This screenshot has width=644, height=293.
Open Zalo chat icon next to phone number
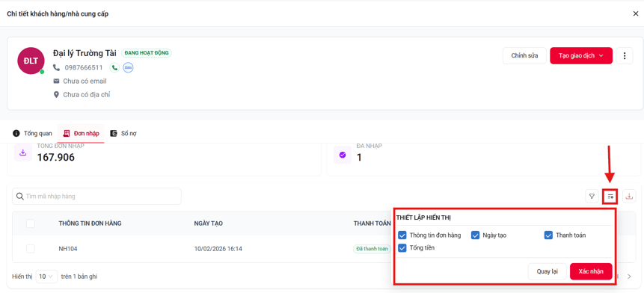click(x=129, y=67)
